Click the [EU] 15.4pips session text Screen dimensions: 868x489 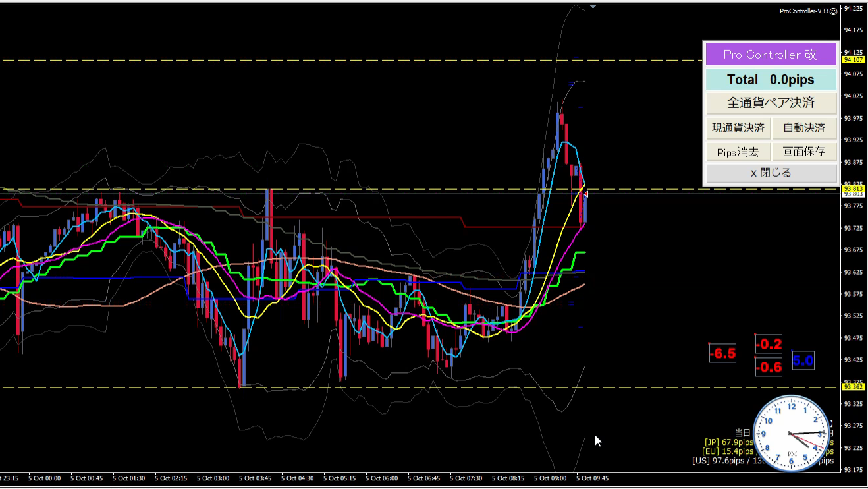click(728, 451)
